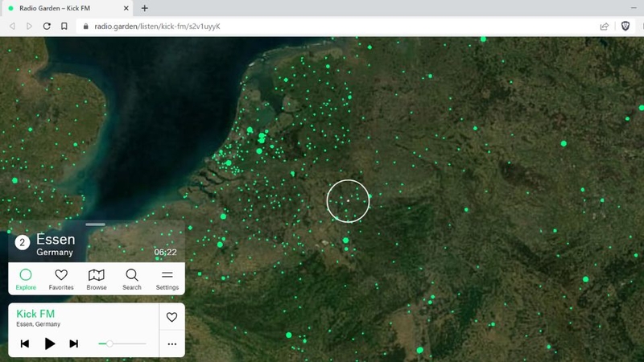
Task: Open the three-dots more options menu
Action: coord(172,344)
